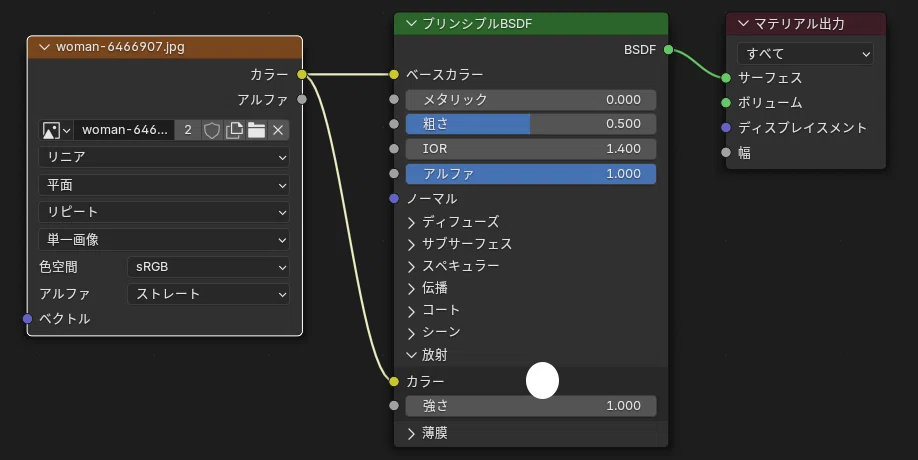Open image file via folder icon
This screenshot has height=460, width=918.
pyautogui.click(x=256, y=130)
